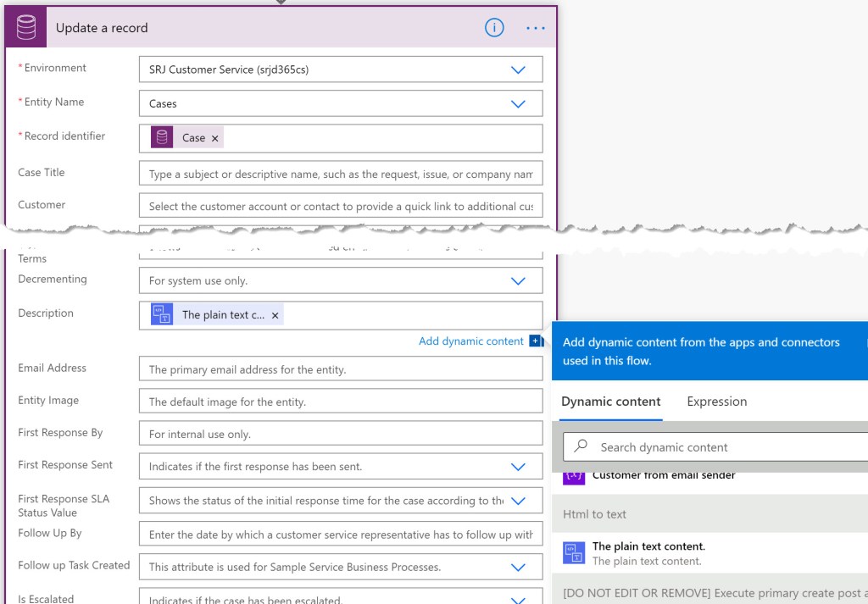
Task: Click the Email Address input field
Action: point(340,369)
